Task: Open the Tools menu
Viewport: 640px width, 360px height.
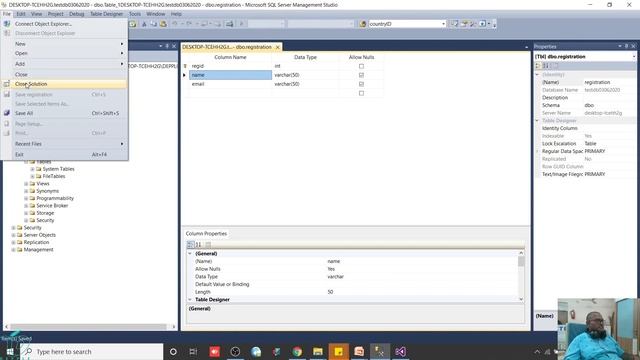Action: coord(135,14)
